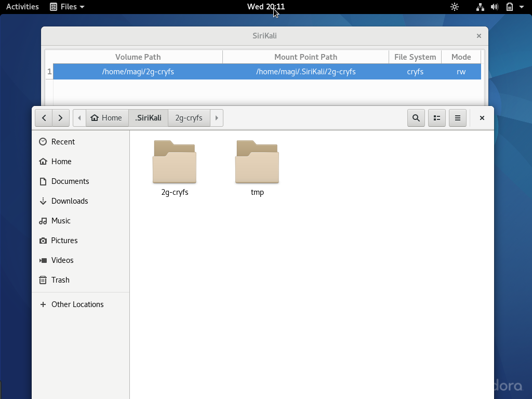Click the /home/magi/.SiriKali/2g-cryfs mount point cell
Screen dimensions: 532x399
coord(305,72)
